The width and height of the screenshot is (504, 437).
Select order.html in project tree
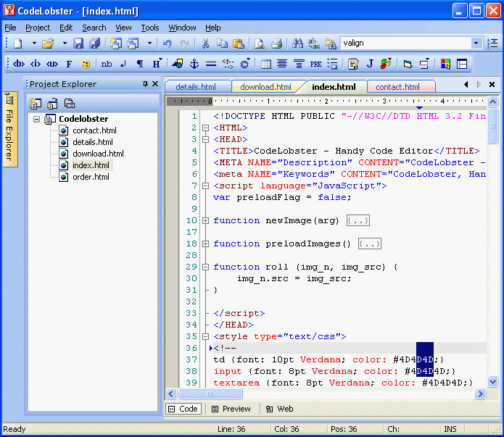point(91,177)
